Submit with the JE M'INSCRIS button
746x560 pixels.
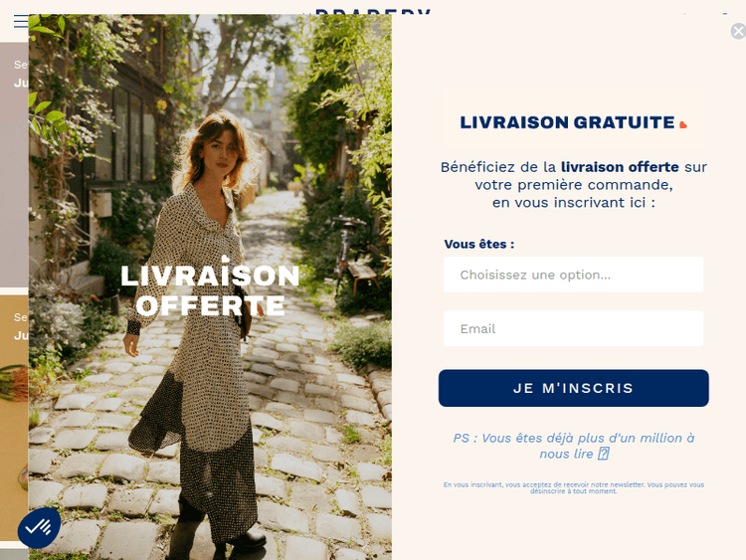tap(573, 388)
